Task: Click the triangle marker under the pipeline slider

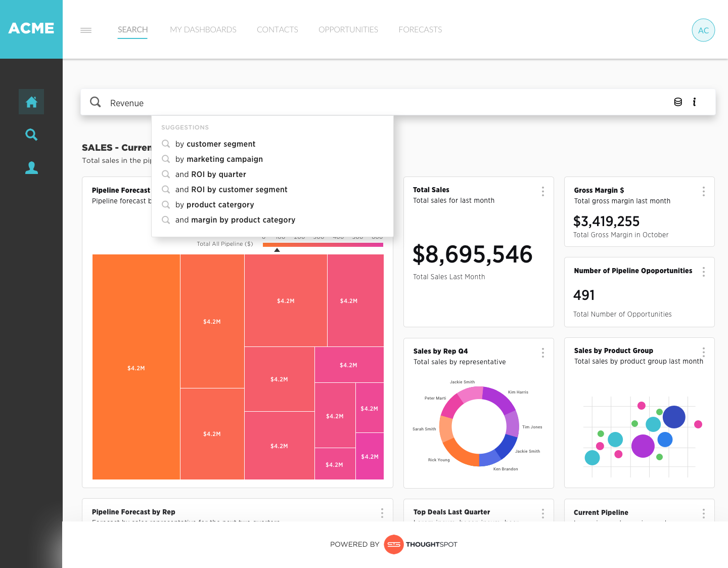Action: click(277, 250)
